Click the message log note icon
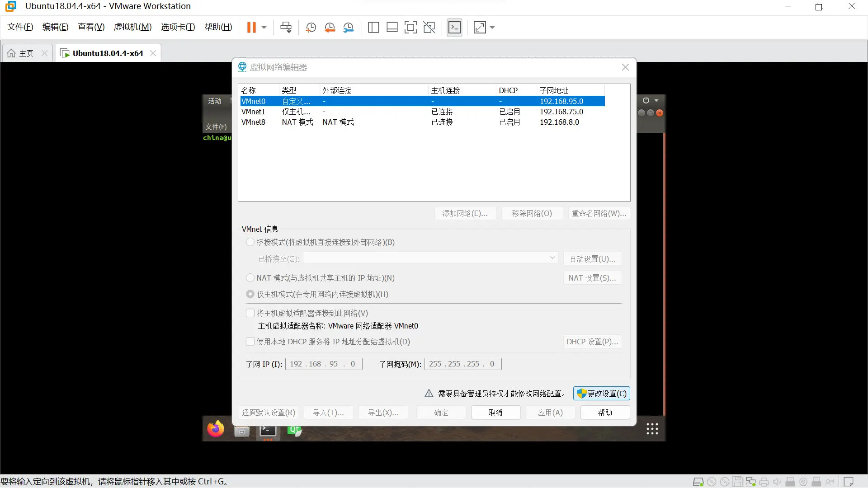The height and width of the screenshot is (488, 868). pos(849,482)
